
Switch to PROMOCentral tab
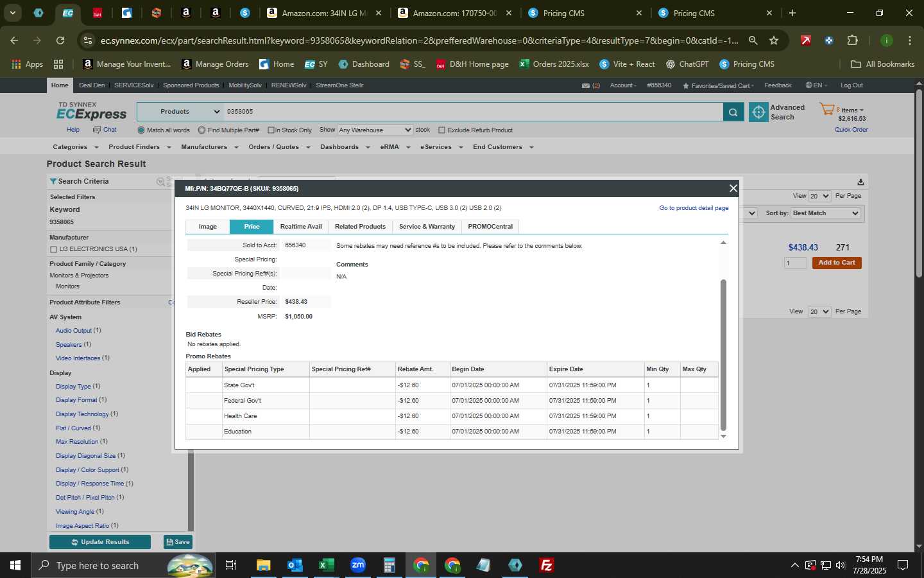(490, 227)
